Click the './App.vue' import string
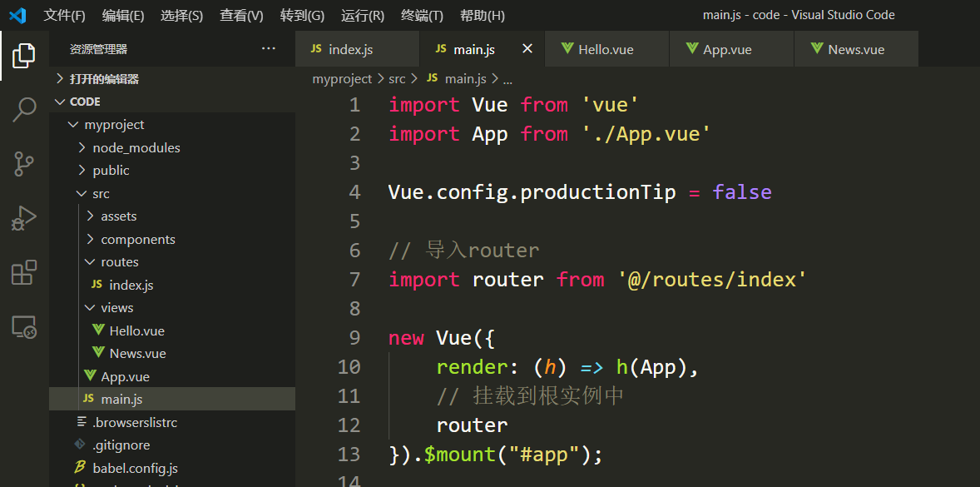The width and height of the screenshot is (980, 487). (646, 134)
